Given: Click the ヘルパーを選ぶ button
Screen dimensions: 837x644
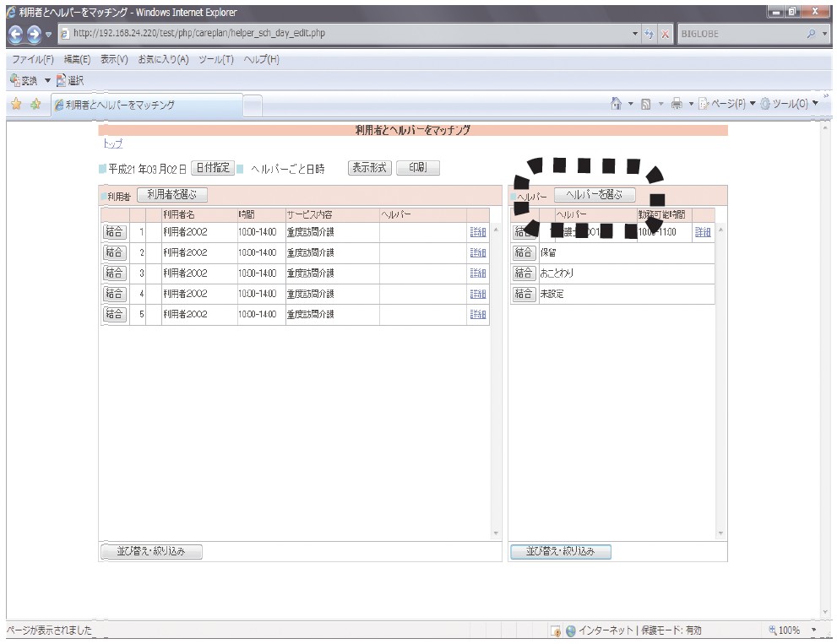Looking at the screenshot, I should (595, 195).
